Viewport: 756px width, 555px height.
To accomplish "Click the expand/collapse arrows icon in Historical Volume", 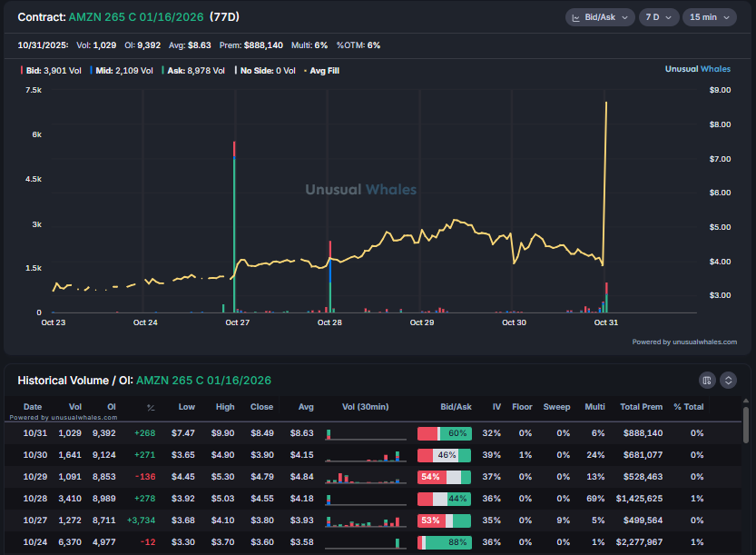I will point(728,380).
